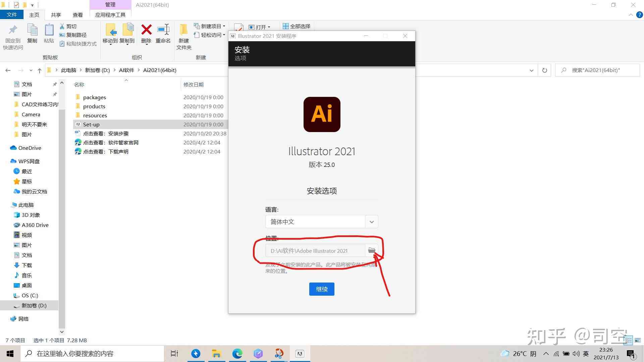
Task: Select the 简体中文 language dropdown
Action: point(322,222)
